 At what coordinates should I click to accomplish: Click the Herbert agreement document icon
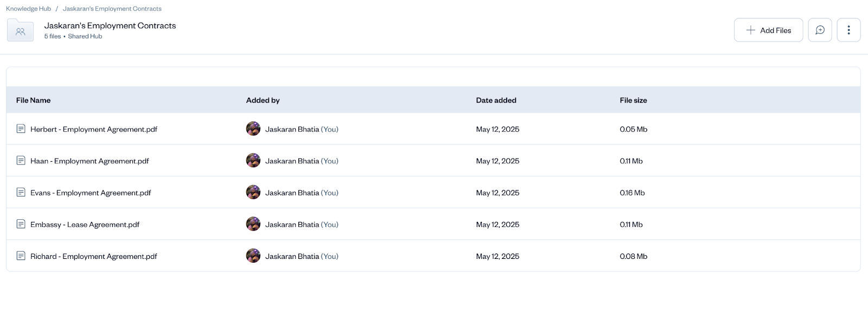(x=21, y=129)
